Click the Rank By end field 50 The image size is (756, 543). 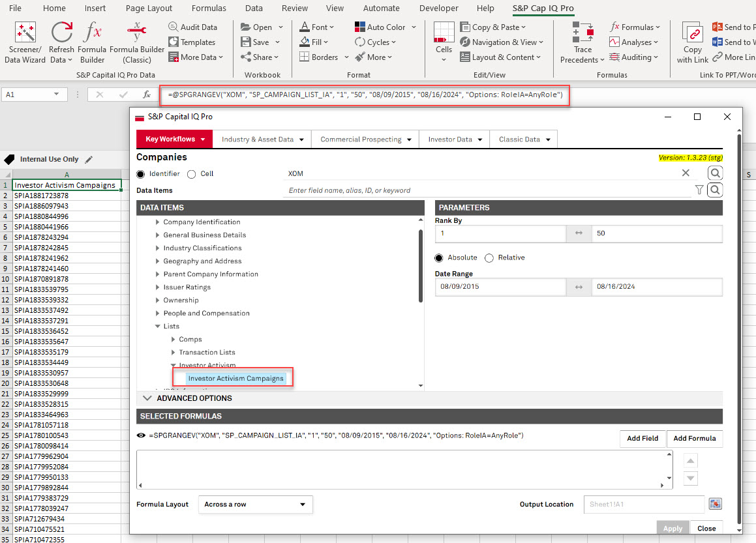(x=657, y=233)
